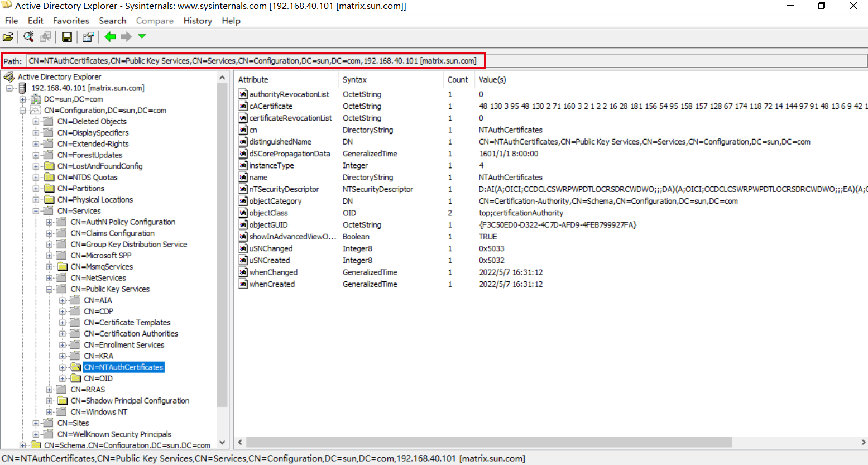
Task: Click the nTSecurityDescriptor attribute icon
Action: pyautogui.click(x=243, y=189)
